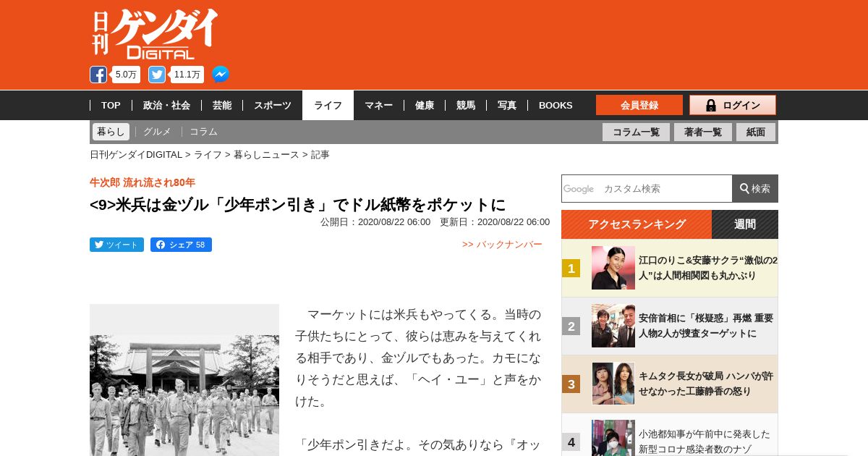868x456 pixels.
Task: Click the Twitter 11.1万 follower count
Action: pyautogui.click(x=187, y=75)
